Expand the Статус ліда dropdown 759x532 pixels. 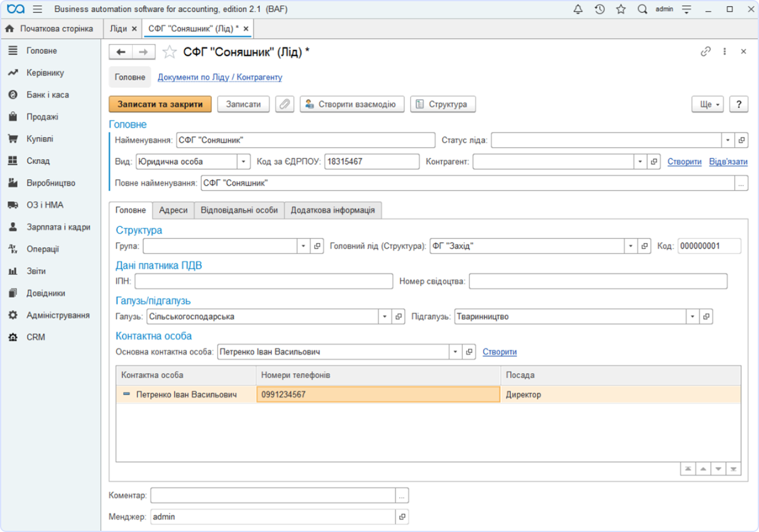[728, 140]
